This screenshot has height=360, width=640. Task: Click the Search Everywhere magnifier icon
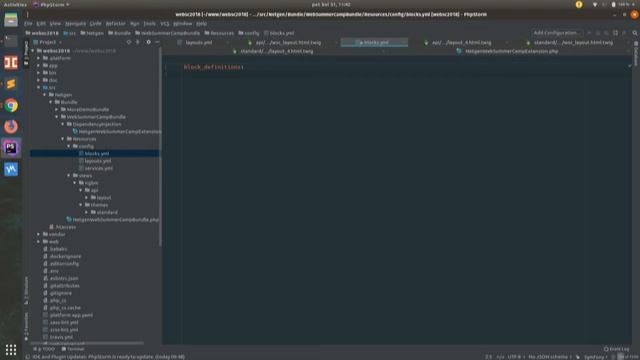(x=635, y=33)
